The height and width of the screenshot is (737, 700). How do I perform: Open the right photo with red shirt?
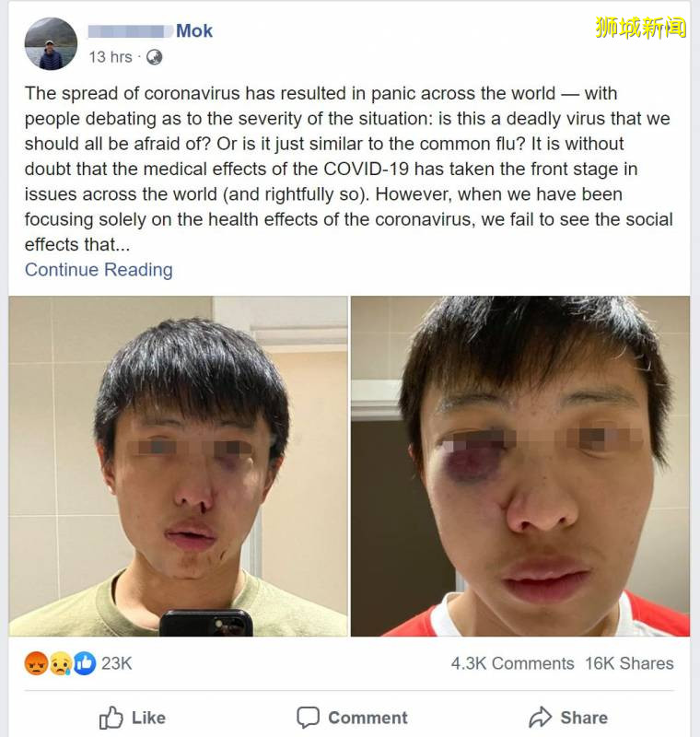(x=520, y=466)
